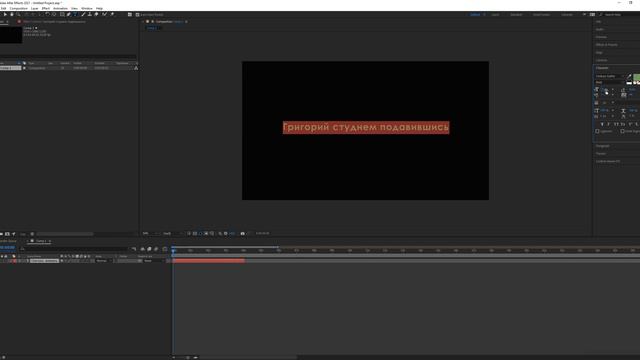The height and width of the screenshot is (360, 640).
Task: Open the Edit menu
Action: (3, 8)
